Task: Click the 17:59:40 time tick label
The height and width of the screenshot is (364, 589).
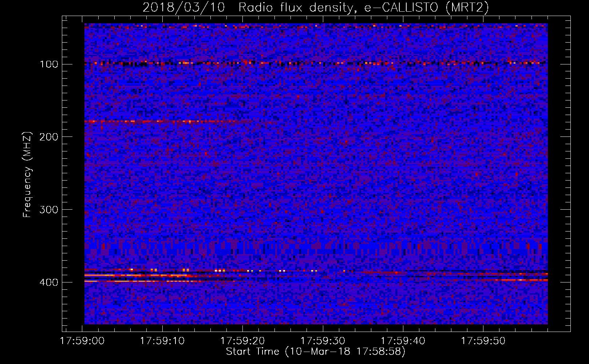Action: [403, 341]
